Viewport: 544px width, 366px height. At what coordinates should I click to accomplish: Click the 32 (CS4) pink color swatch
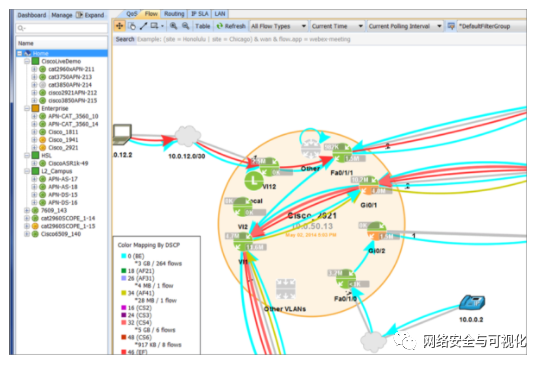[x=124, y=322]
